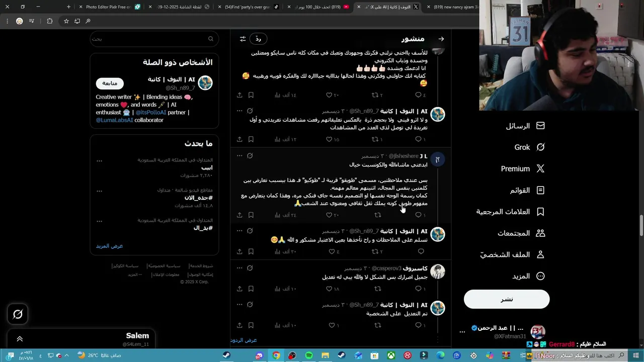Bookmark the كاسبروف post
The height and width of the screenshot is (362, 644).
coord(251,289)
